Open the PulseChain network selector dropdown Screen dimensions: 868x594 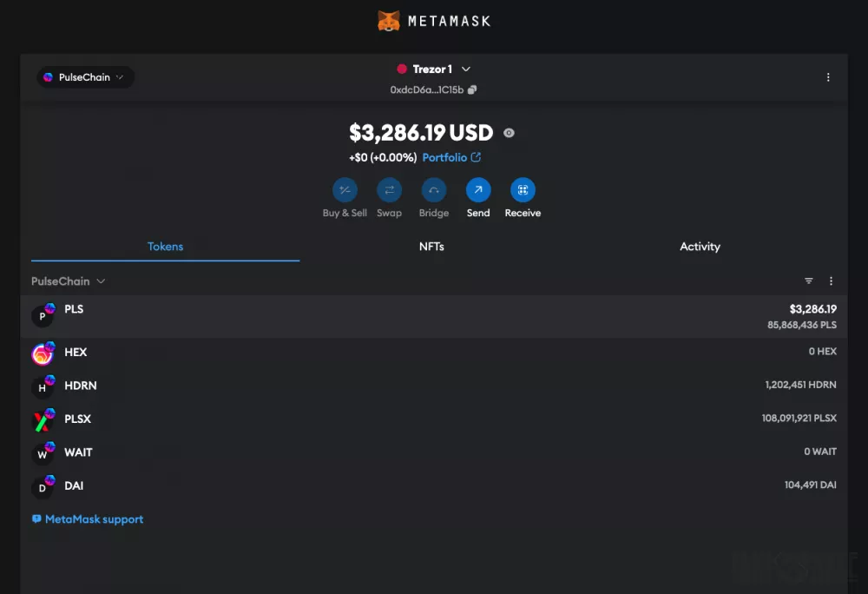tap(85, 77)
